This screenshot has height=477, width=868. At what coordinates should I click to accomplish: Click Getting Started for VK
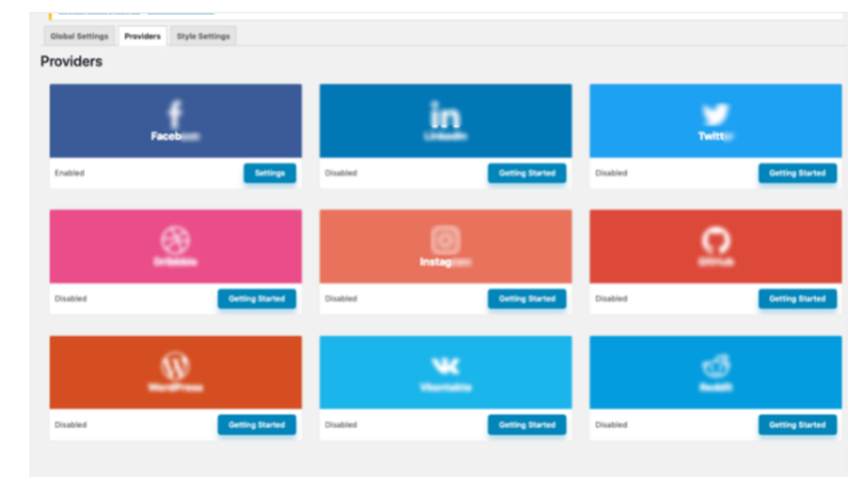click(x=527, y=425)
